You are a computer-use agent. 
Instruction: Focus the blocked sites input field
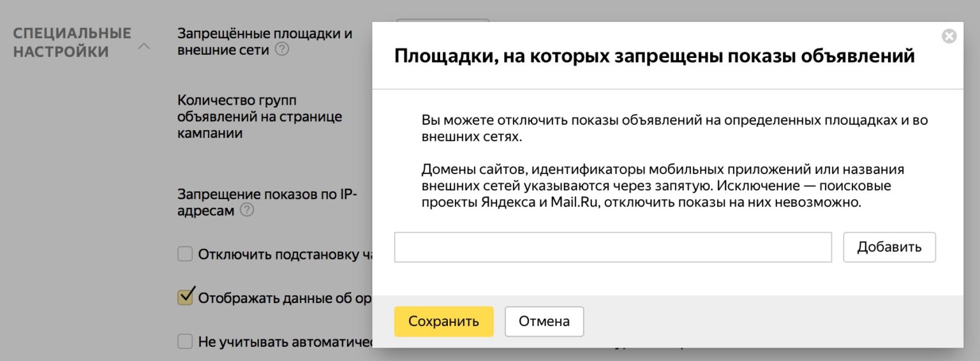coord(612,247)
